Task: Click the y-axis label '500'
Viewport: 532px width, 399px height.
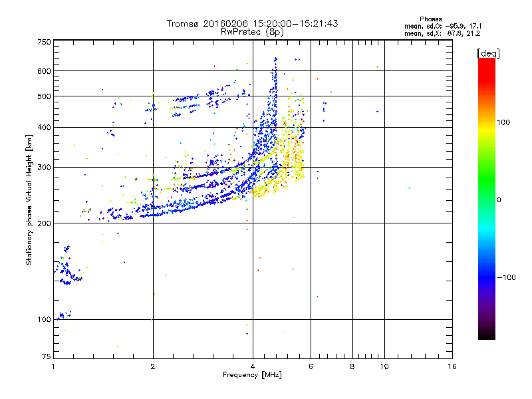Action: pos(44,96)
